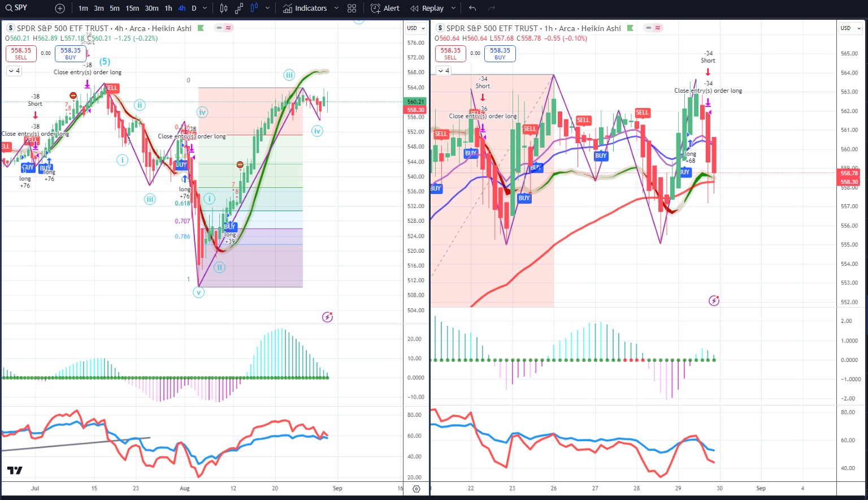Click BUY 558.35 on the 4h chart
Screen dimensions: 868x500
point(71,53)
